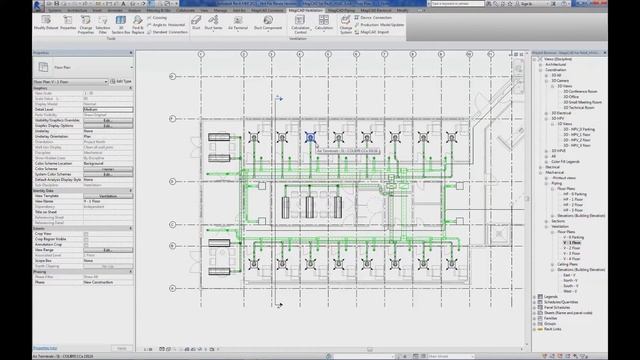Click Angle to Horizontal tool

click(x=166, y=25)
